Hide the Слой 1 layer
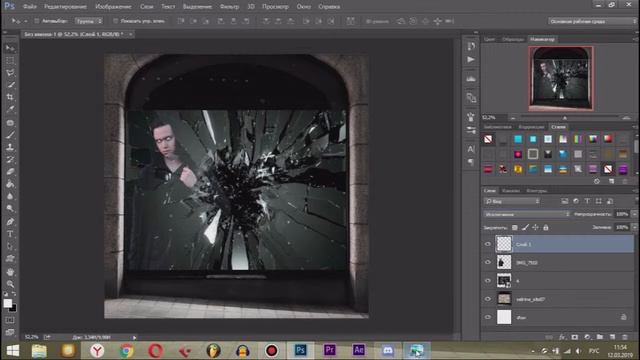Viewport: 640px width, 360px height. pyautogui.click(x=488, y=244)
